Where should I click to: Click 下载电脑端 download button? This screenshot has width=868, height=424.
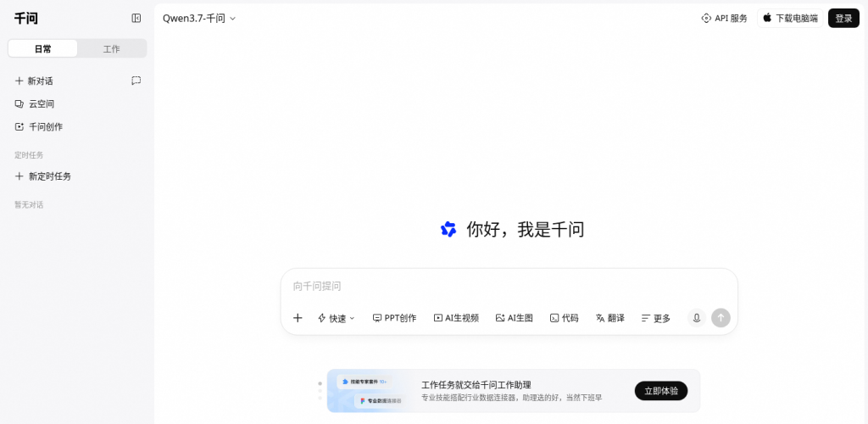point(790,19)
